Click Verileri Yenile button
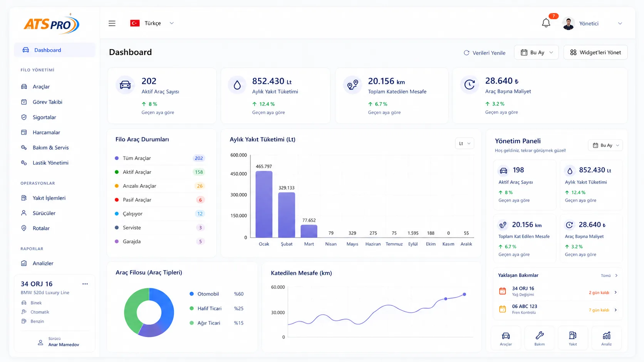Image resolution: width=644 pixels, height=362 pixels. click(485, 53)
